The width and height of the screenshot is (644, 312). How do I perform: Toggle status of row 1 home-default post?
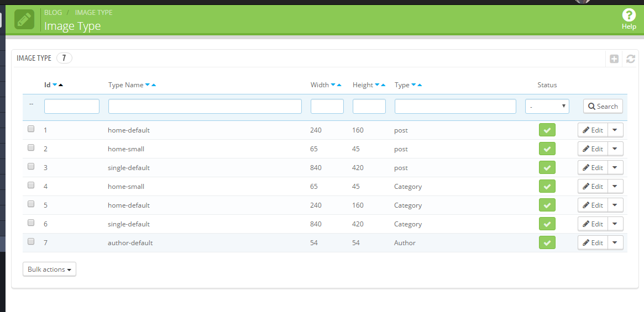click(x=547, y=130)
